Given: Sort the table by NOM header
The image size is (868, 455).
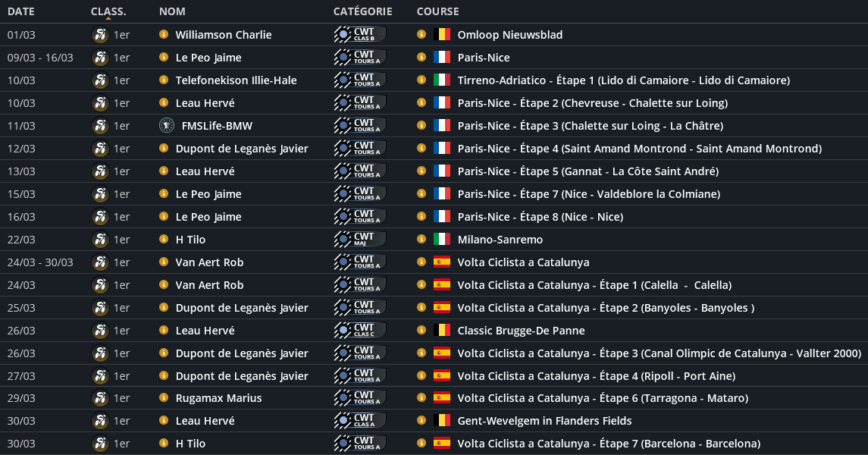Looking at the screenshot, I should [172, 11].
